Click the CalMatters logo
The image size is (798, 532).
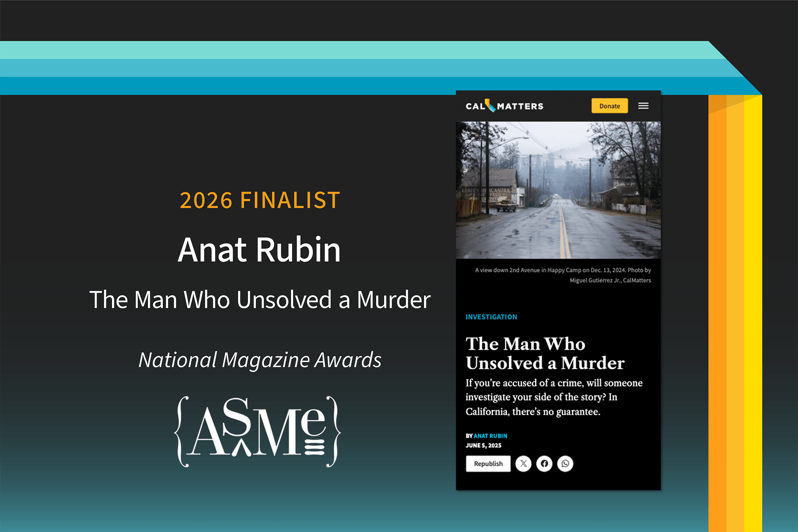[504, 106]
